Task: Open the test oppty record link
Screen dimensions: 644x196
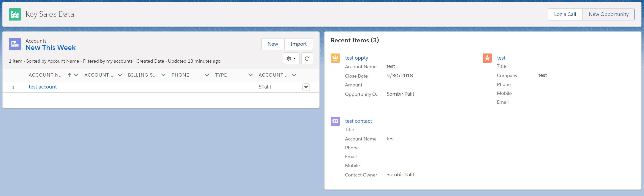Action: point(356,58)
